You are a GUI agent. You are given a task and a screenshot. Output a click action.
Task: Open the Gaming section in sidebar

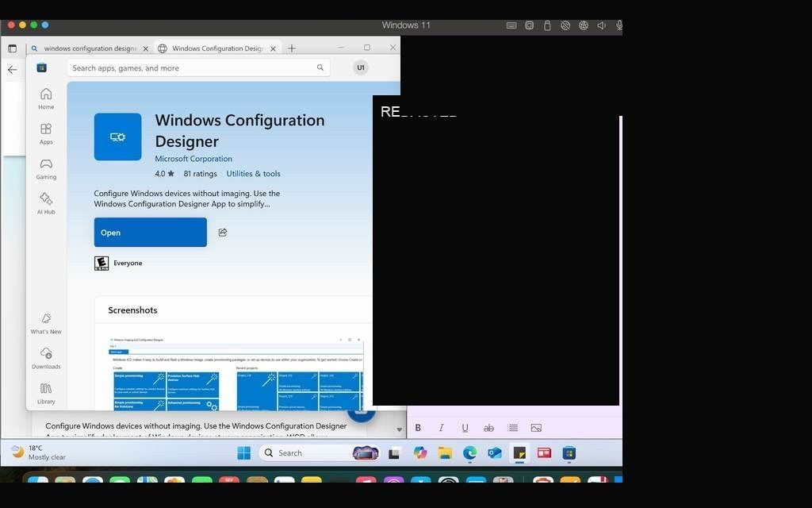46,168
